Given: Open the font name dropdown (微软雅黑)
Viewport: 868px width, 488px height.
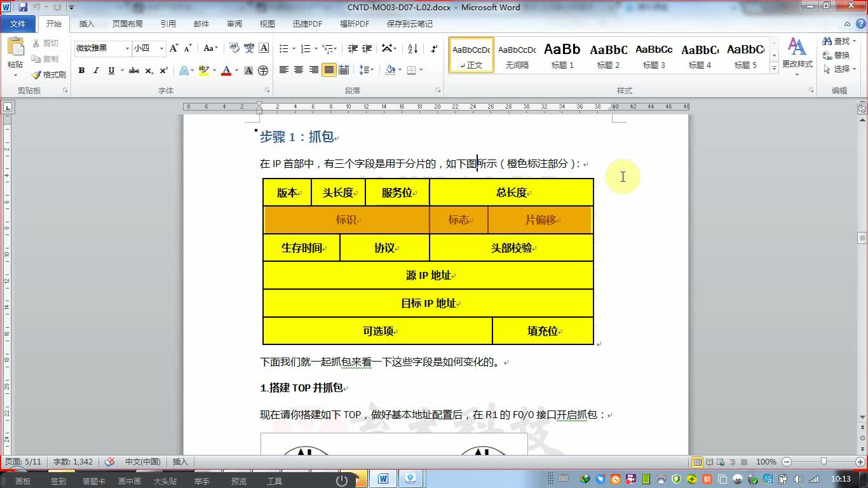Looking at the screenshot, I should tap(127, 48).
